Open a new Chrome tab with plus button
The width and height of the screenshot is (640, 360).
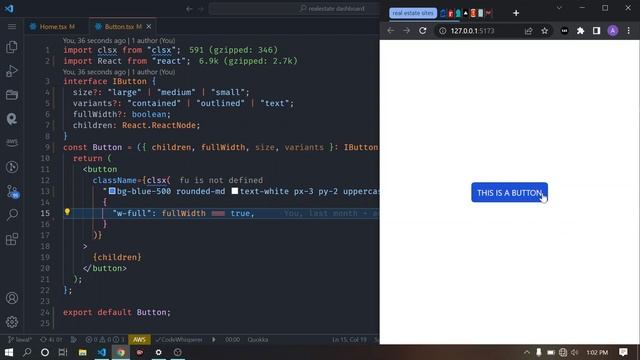516,13
